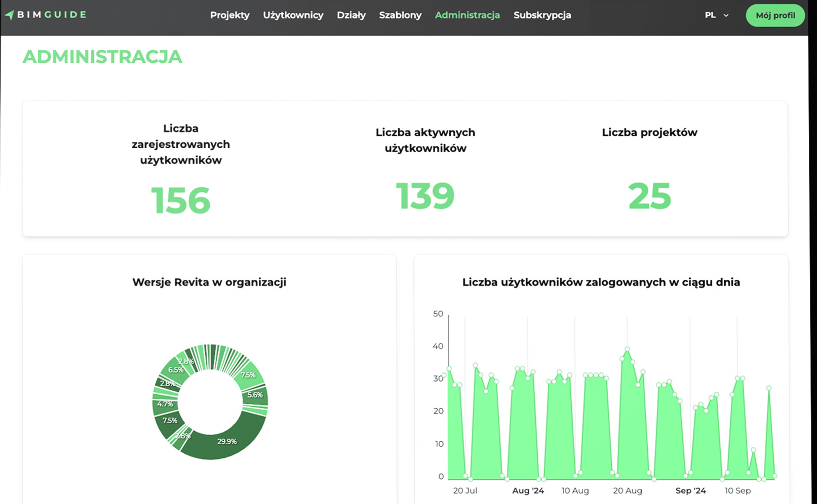Viewport: 817px width, 504px height.
Task: Click the 156 registered users count
Action: point(180,200)
